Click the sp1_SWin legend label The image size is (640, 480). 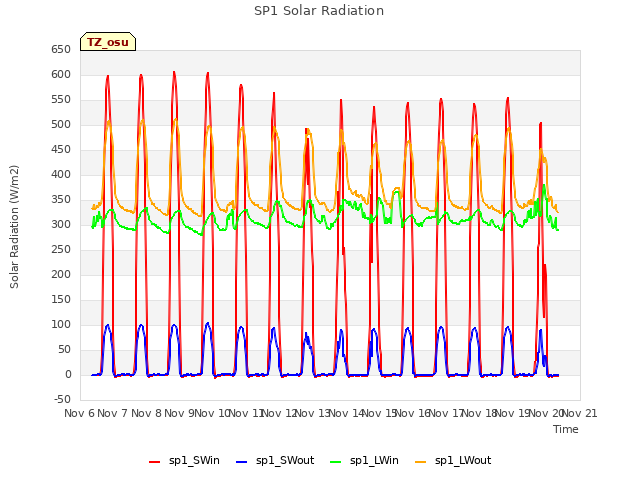pos(194,461)
